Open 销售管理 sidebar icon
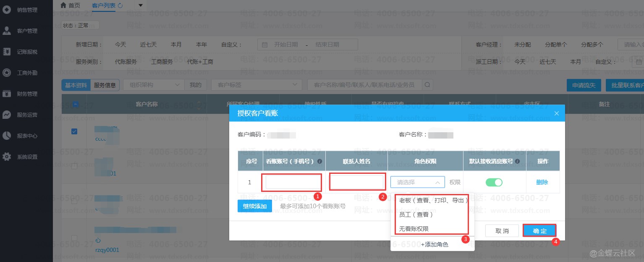Viewport: 644px width, 262px height. click(x=7, y=10)
